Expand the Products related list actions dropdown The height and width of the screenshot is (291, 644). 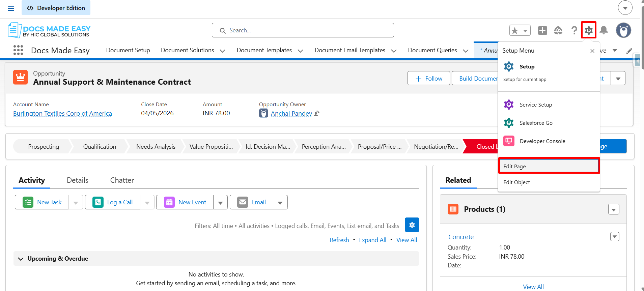coord(614,209)
